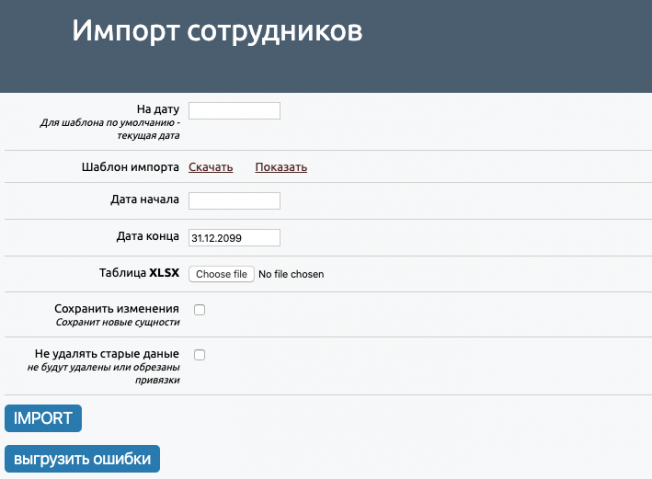Click the "Импорт сотрудников" page heading

click(x=217, y=30)
